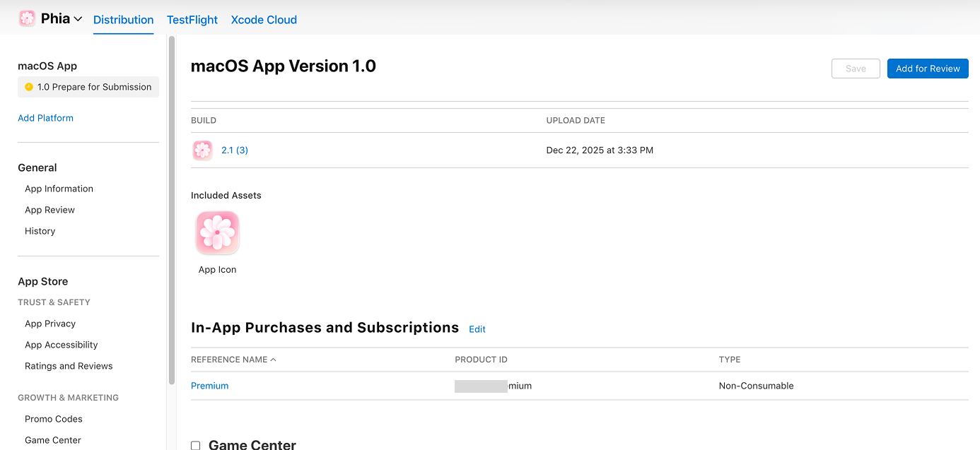
Task: Open build 2.1 (3) link
Action: click(x=235, y=150)
